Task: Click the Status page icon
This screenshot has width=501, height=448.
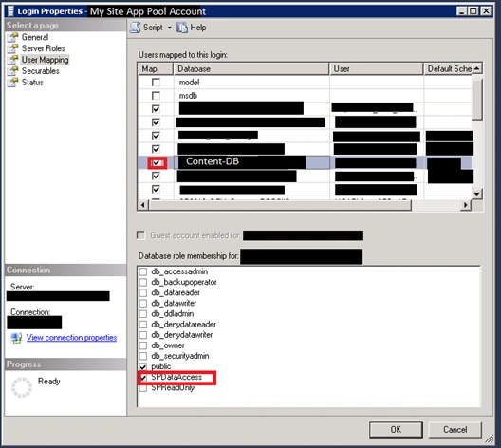Action: [x=12, y=83]
